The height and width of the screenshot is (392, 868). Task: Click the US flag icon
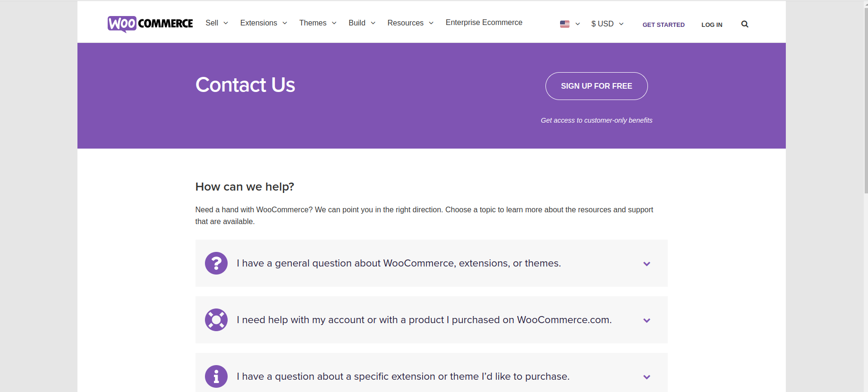click(565, 24)
